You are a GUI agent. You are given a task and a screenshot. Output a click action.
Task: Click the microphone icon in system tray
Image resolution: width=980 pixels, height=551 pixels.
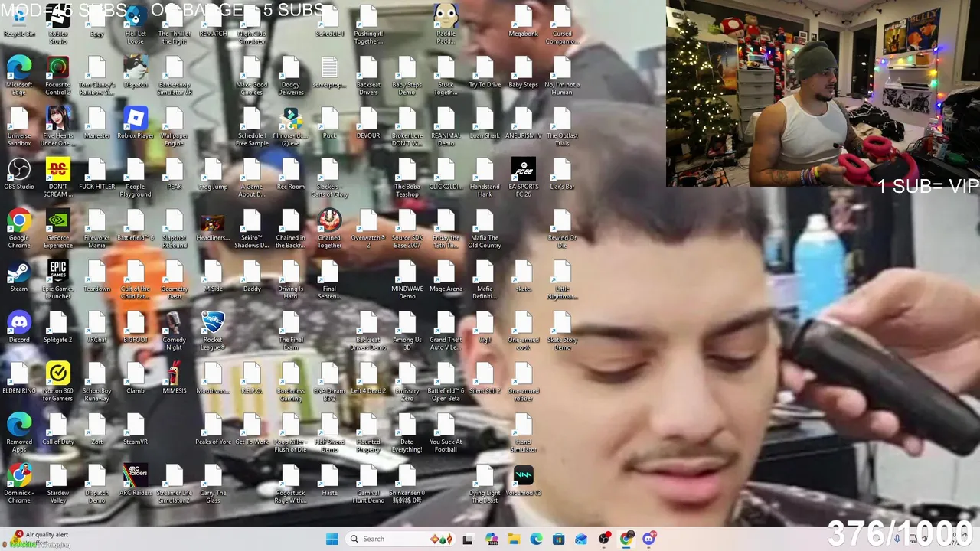pos(897,539)
